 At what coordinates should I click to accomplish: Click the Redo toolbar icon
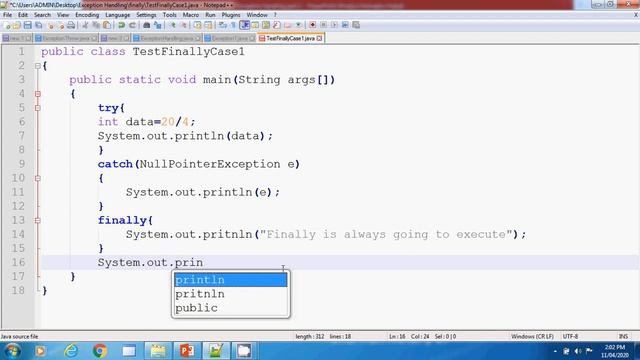pos(132,25)
